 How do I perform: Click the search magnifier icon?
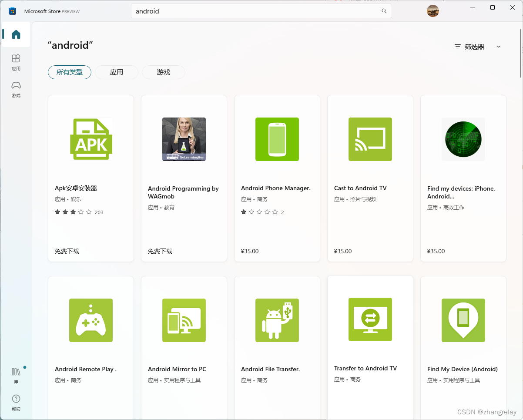click(384, 11)
